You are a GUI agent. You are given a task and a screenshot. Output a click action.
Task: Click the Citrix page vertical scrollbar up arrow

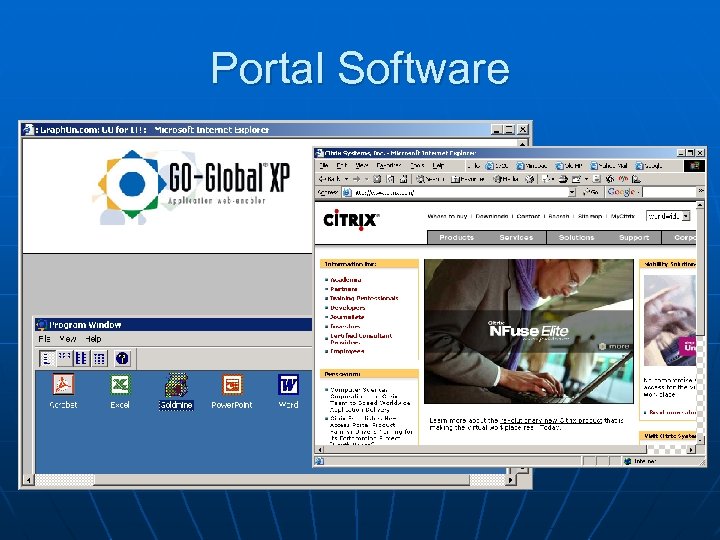click(x=700, y=205)
